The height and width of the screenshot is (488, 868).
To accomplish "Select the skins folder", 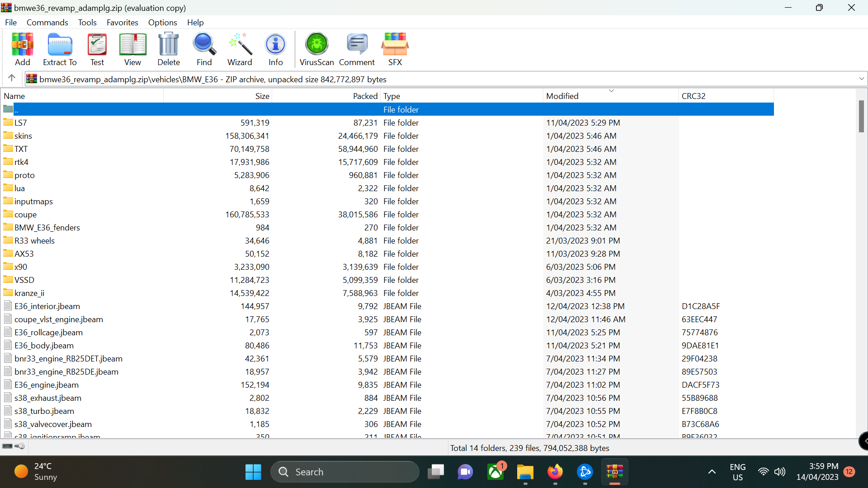I will (x=23, y=136).
